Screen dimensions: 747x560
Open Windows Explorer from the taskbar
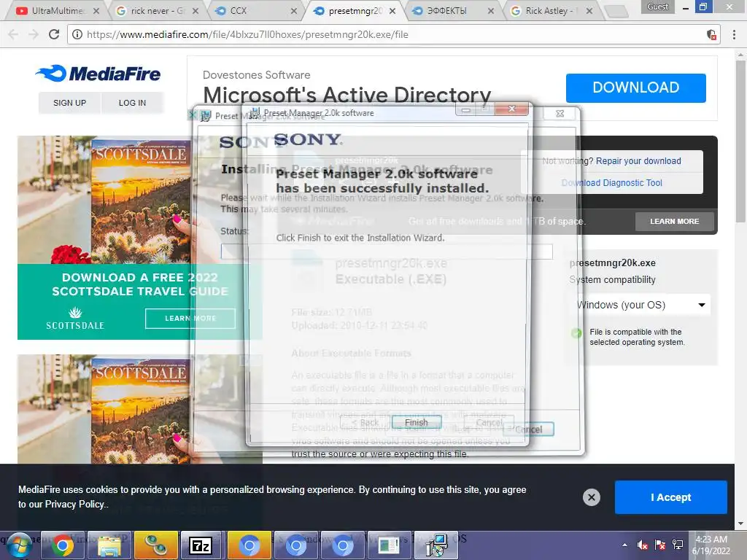pos(109,545)
